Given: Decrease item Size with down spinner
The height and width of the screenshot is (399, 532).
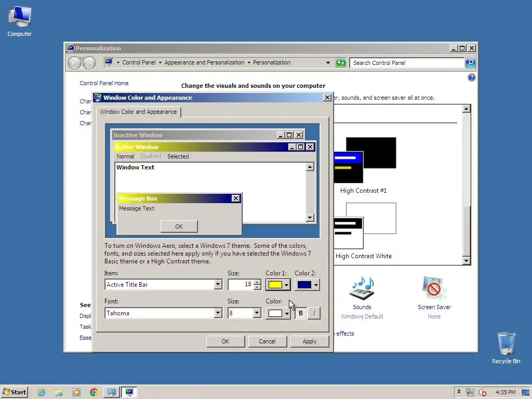Looking at the screenshot, I should 258,287.
